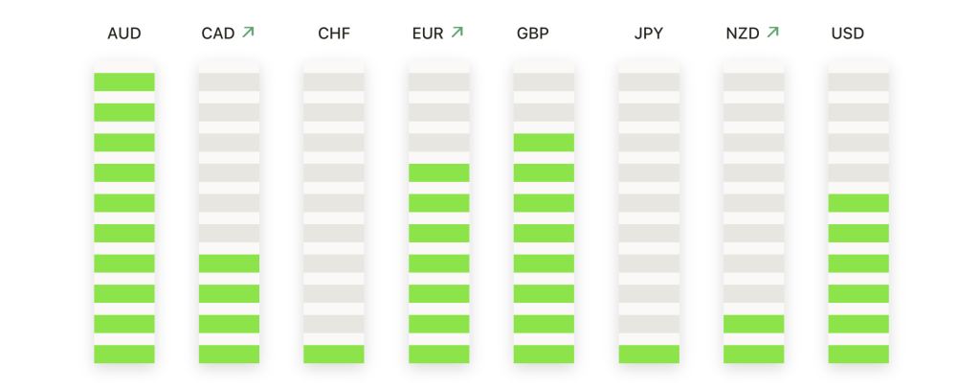Click the highest green bar in USD meter
This screenshot has width=980, height=389.
click(x=858, y=202)
